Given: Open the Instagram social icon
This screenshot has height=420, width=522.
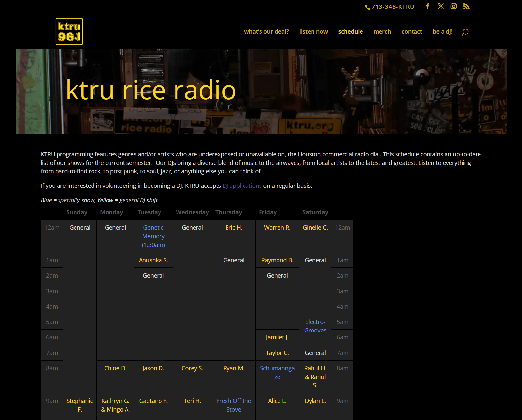Looking at the screenshot, I should [x=454, y=7].
